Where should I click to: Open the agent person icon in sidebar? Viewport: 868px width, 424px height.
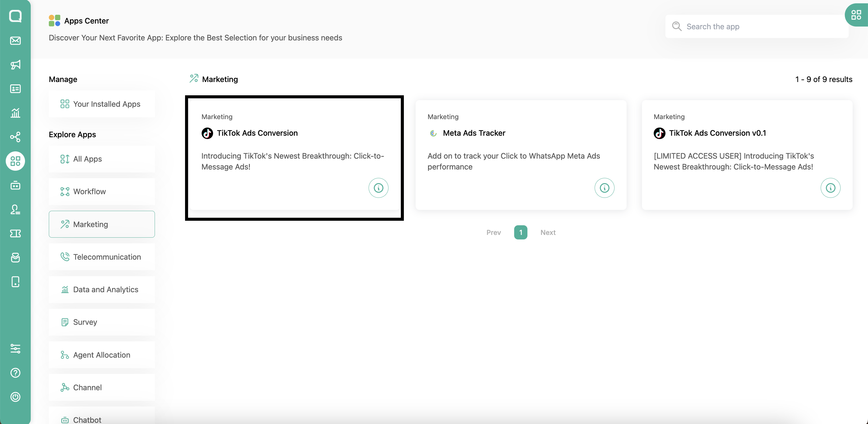[x=15, y=209]
